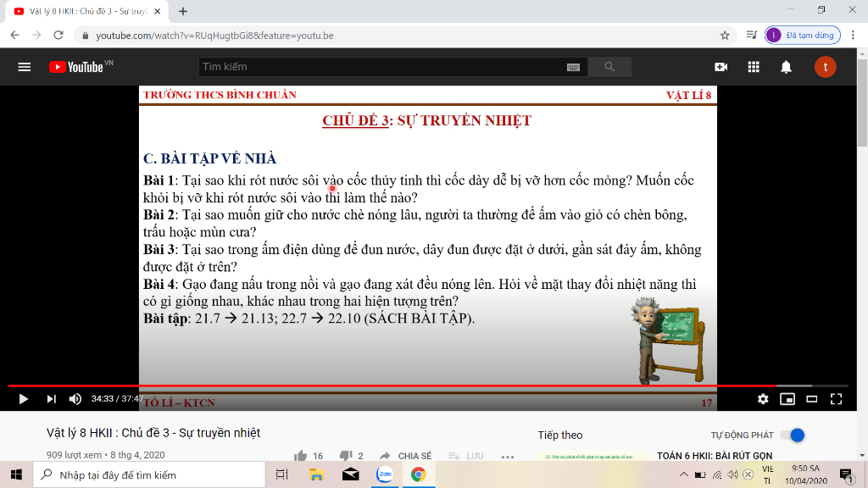Click the search magnifier button
Screen dimensions: 868x488
coord(609,67)
